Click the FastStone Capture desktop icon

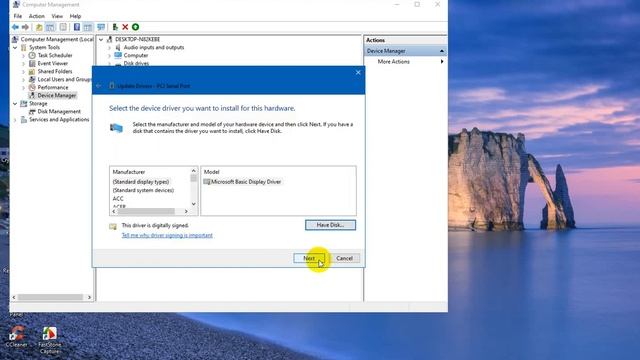click(x=49, y=333)
